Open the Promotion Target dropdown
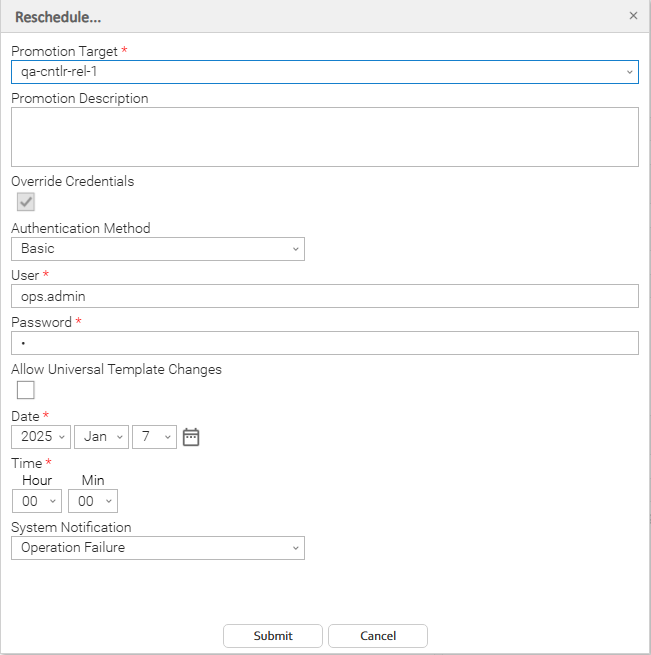Image resolution: width=651 pixels, height=655 pixels. (324, 72)
